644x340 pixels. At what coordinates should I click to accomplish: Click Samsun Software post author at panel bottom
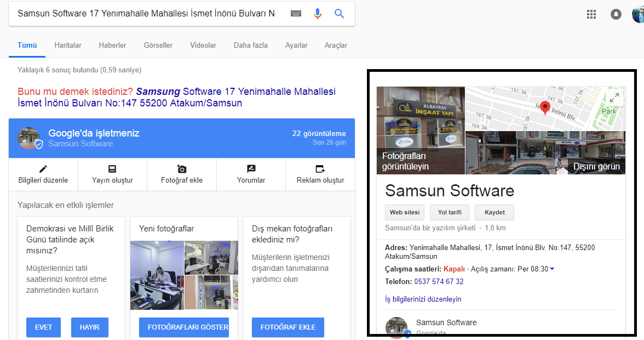point(446,323)
